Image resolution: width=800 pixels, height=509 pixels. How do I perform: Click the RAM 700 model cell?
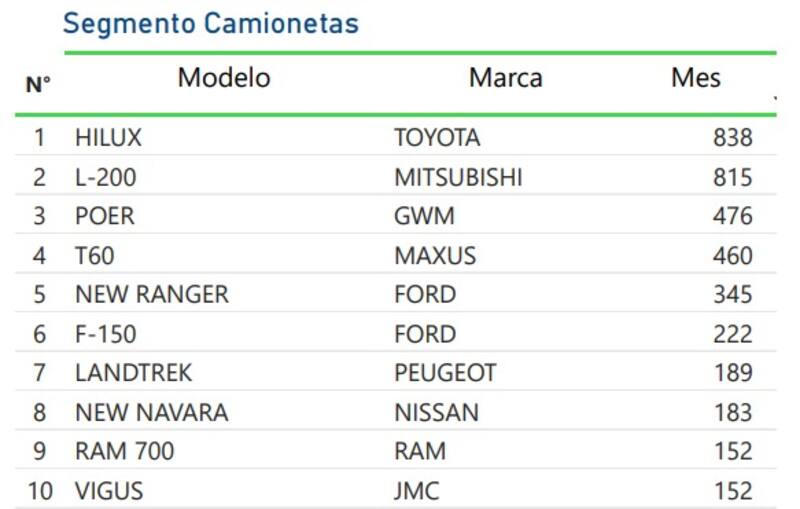click(124, 451)
